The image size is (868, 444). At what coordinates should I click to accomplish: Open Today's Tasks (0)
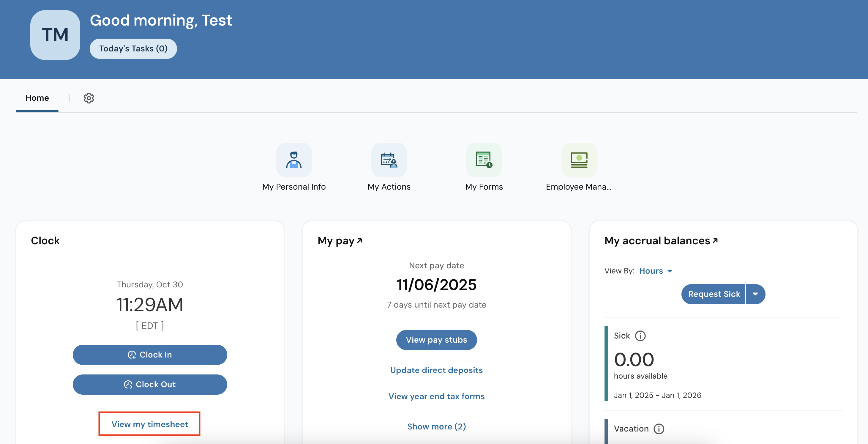133,48
